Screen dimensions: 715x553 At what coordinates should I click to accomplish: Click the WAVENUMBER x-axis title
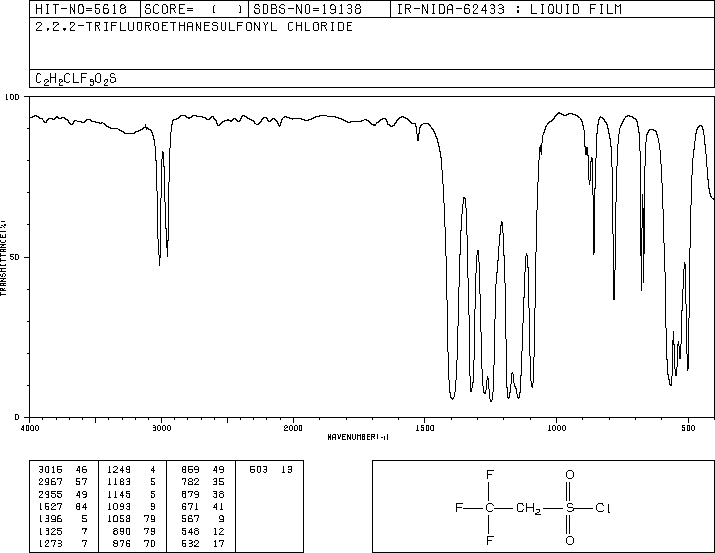click(x=358, y=437)
